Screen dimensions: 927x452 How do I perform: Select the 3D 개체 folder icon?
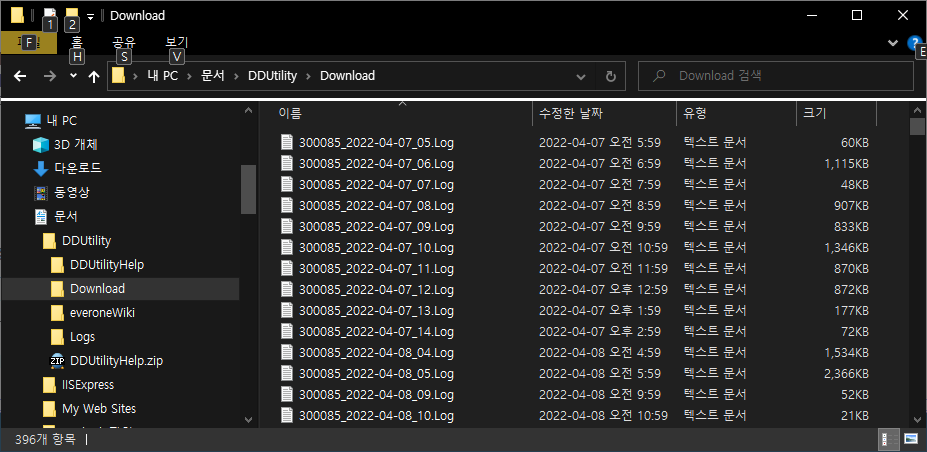(x=41, y=144)
